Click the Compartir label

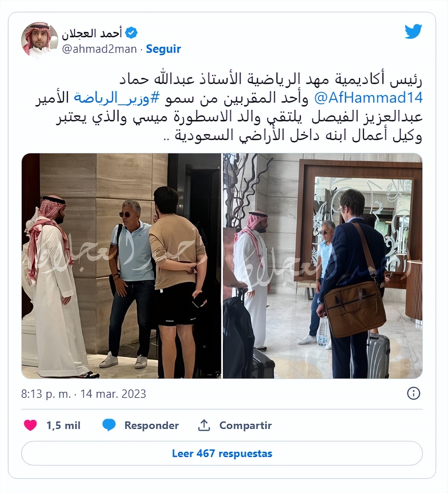(x=245, y=425)
